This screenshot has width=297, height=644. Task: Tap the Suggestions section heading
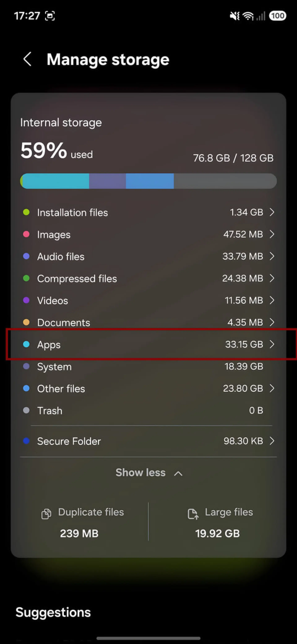click(x=53, y=613)
